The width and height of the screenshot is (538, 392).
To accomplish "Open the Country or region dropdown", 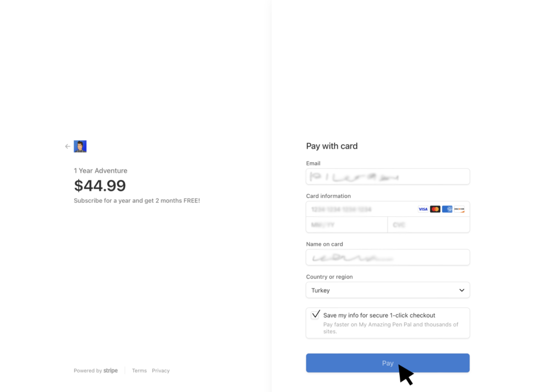I will (x=388, y=290).
